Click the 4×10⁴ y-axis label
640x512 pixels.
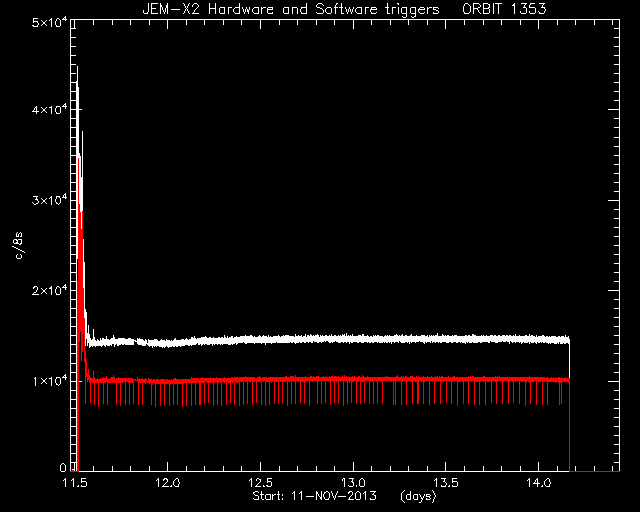pyautogui.click(x=49, y=110)
